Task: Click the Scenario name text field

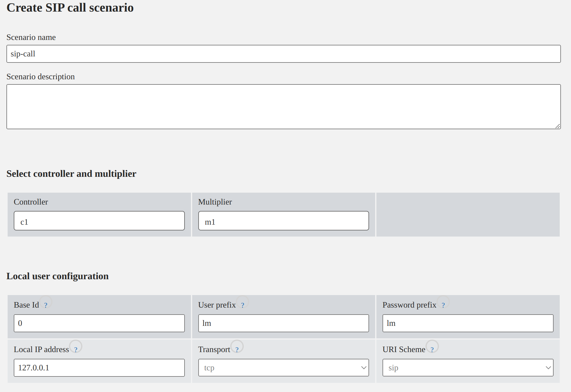Action: pos(283,54)
